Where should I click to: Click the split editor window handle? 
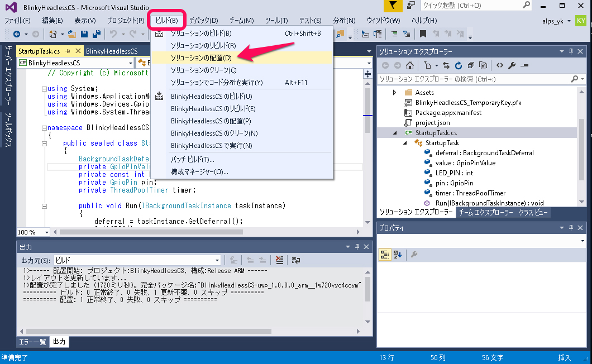[x=367, y=74]
